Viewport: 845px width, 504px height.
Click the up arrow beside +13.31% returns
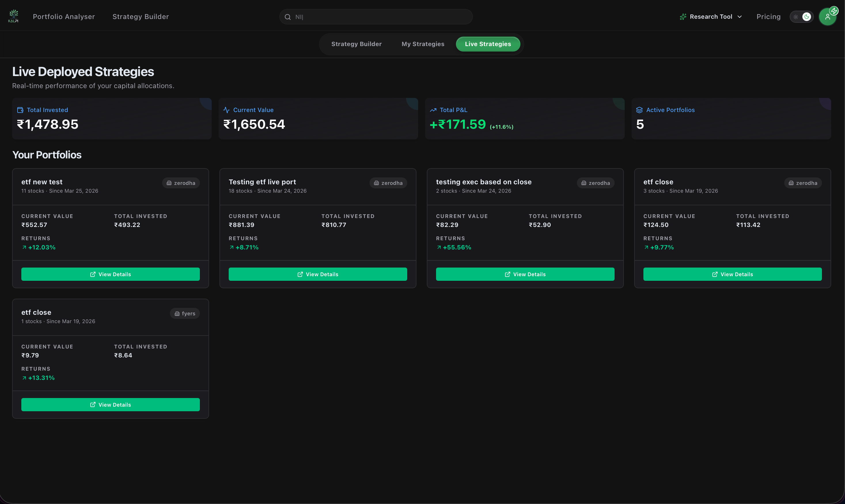[24, 378]
